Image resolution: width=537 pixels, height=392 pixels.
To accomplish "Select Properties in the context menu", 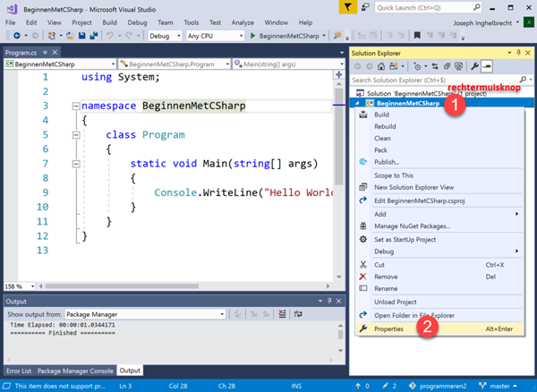I will (x=439, y=328).
